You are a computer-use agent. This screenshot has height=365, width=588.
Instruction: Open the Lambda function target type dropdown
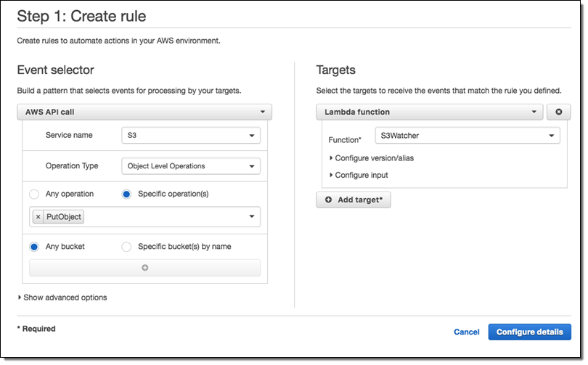[430, 112]
